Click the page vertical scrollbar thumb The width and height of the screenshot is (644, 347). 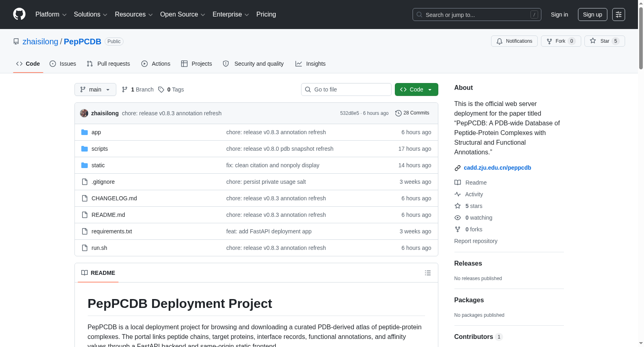[x=641, y=37]
